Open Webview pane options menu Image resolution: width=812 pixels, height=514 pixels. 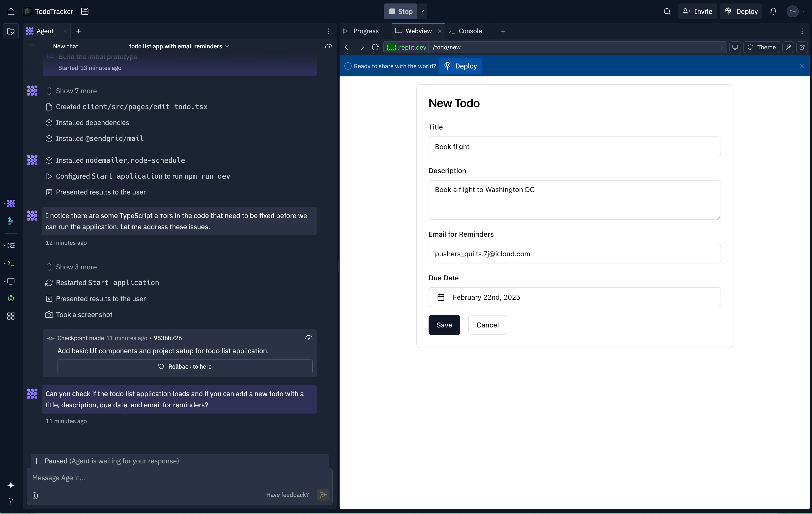tap(802, 31)
